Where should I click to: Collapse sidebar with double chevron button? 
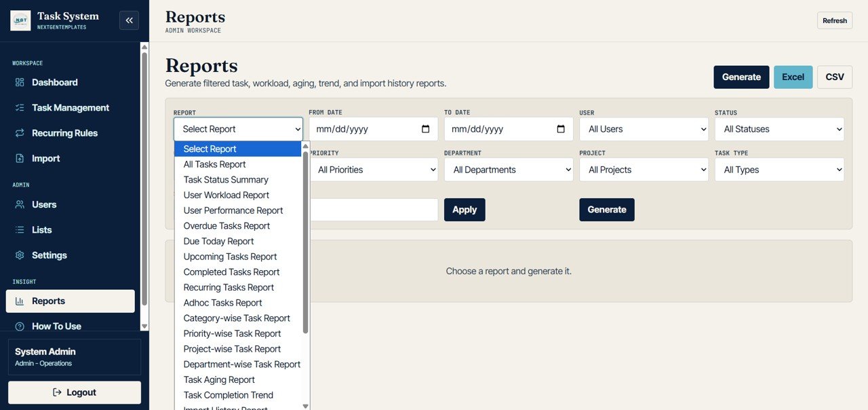(129, 20)
